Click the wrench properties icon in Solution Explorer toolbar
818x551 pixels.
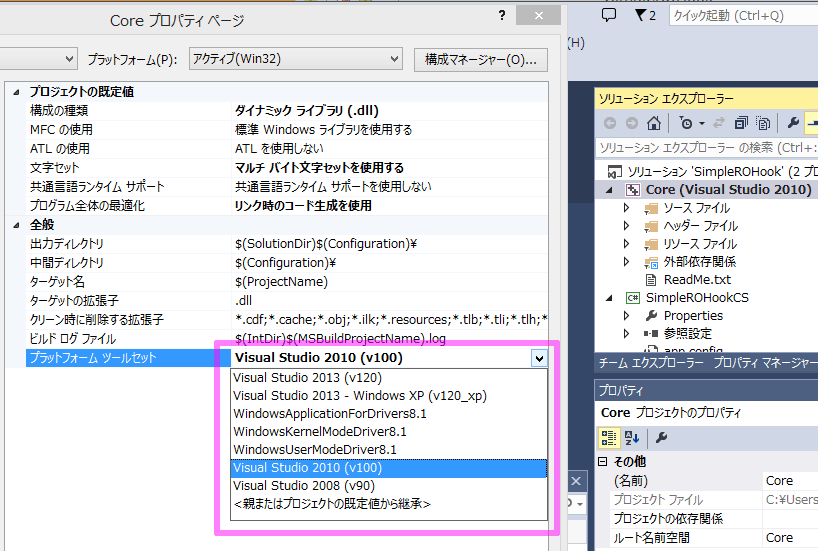pos(793,123)
